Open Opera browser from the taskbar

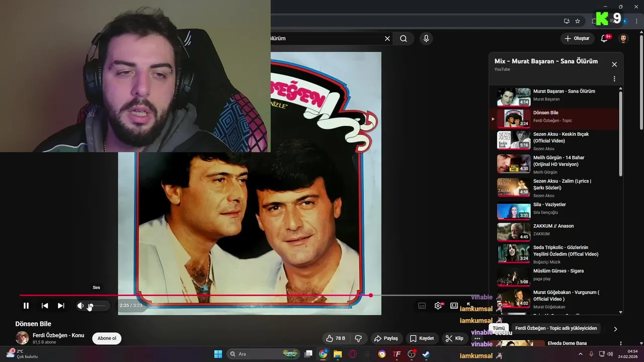(352, 354)
